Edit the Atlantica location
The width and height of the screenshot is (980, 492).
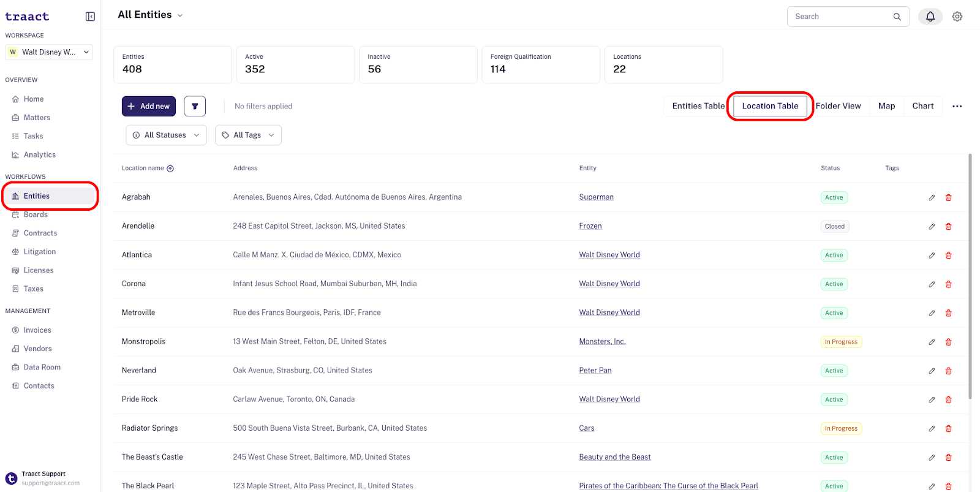932,255
